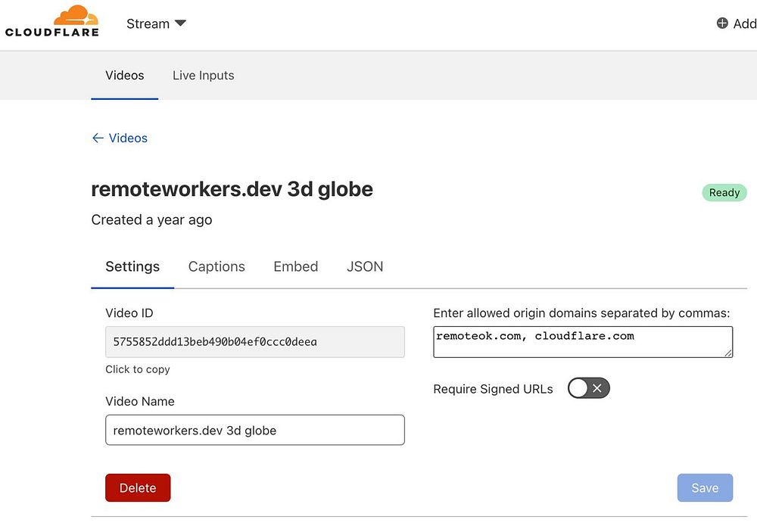Copy the Video ID field value
This screenshot has height=532, width=757.
[x=255, y=342]
